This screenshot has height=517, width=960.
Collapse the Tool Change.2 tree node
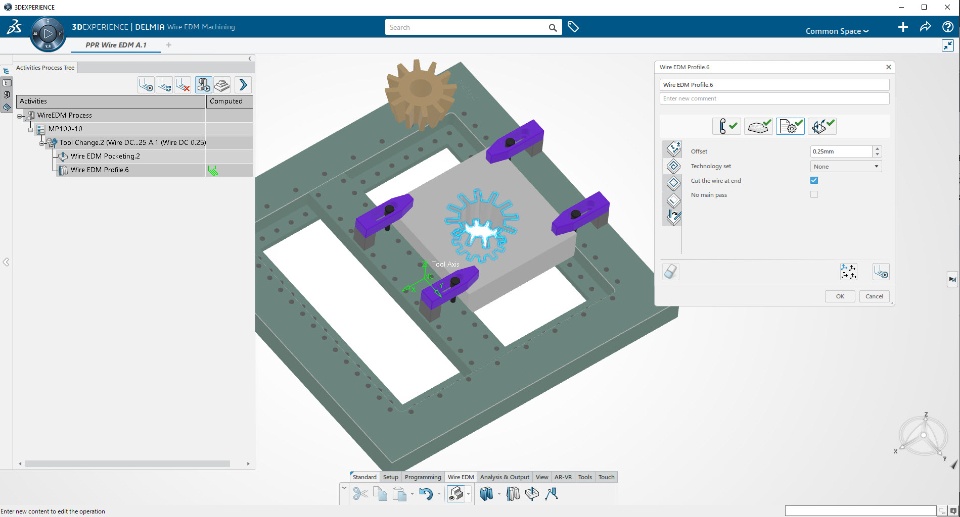42,143
